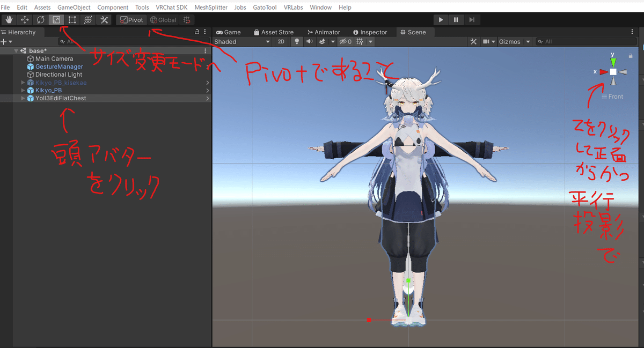Pause the game playback

pyautogui.click(x=456, y=20)
